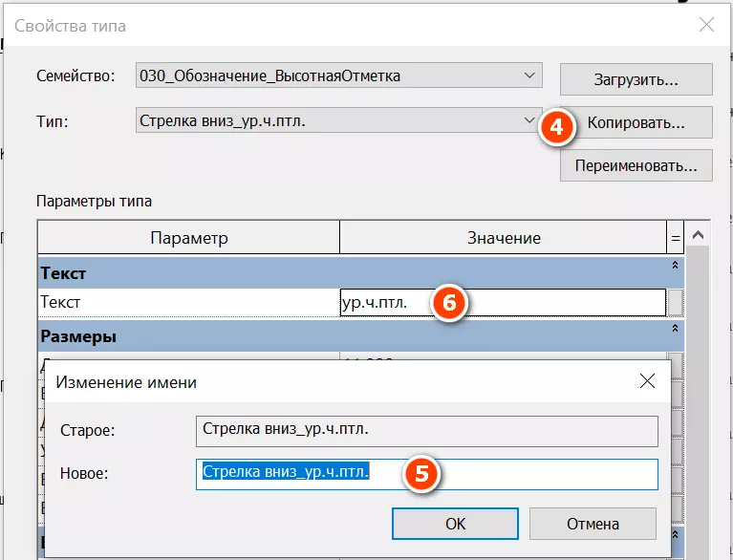The height and width of the screenshot is (560, 733).
Task: Click the small button right of Текст value
Action: click(x=676, y=303)
